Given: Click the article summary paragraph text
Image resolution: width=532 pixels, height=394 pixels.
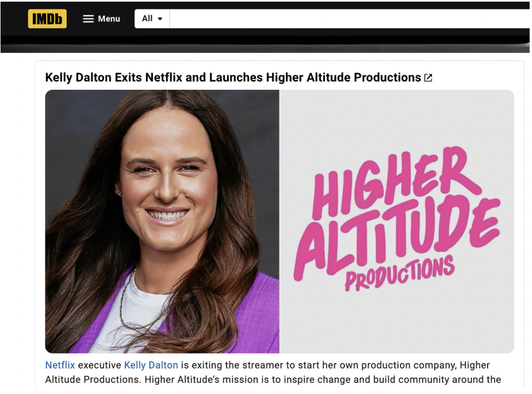Looking at the screenshot, I should point(273,372).
